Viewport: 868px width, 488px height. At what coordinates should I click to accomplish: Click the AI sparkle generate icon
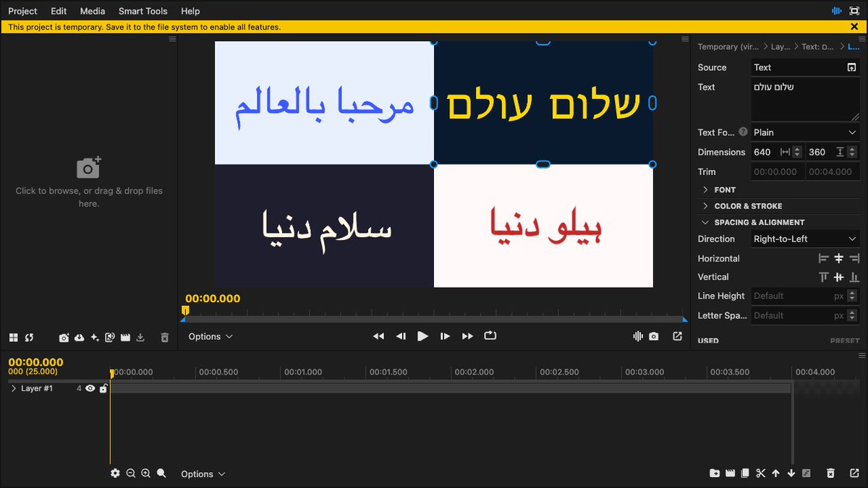tap(95, 338)
